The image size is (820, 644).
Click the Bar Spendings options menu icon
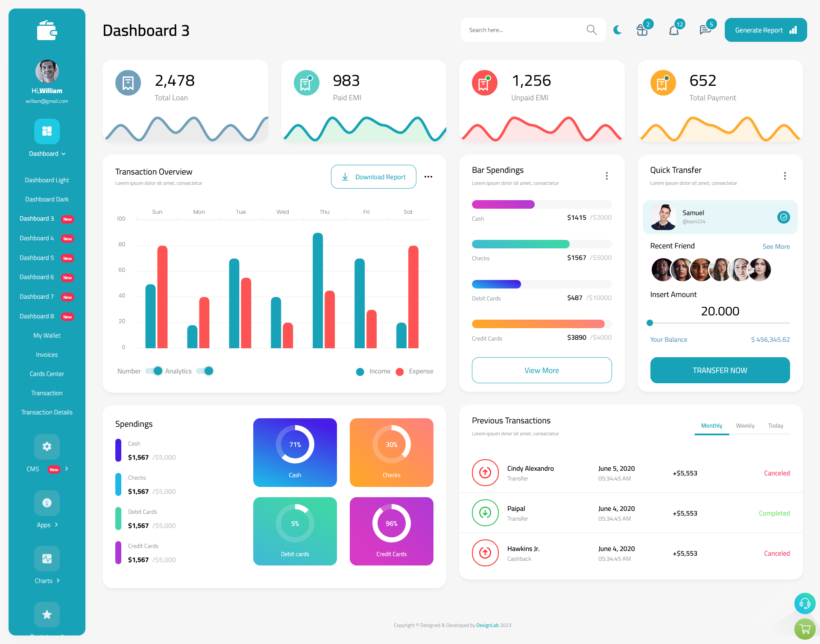point(606,176)
